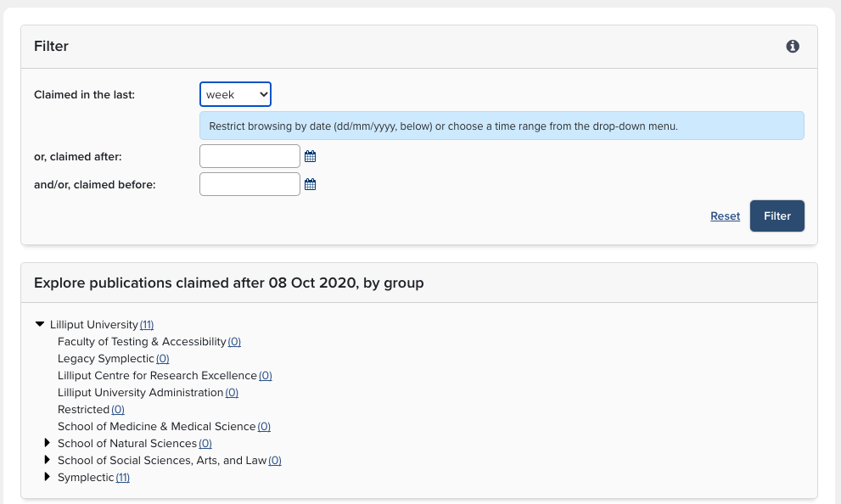This screenshot has height=504, width=841.
Task: Open Symplectic's 11 publications count link
Action: [x=123, y=478]
